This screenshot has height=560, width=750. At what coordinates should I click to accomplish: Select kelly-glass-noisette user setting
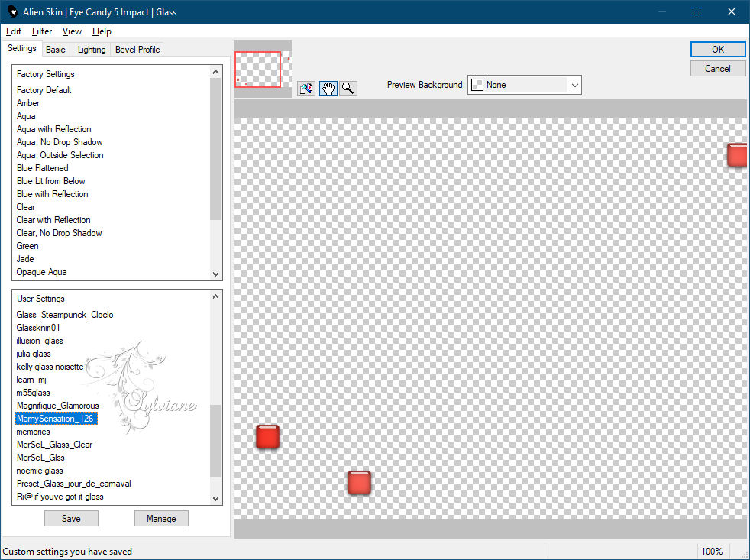[50, 367]
